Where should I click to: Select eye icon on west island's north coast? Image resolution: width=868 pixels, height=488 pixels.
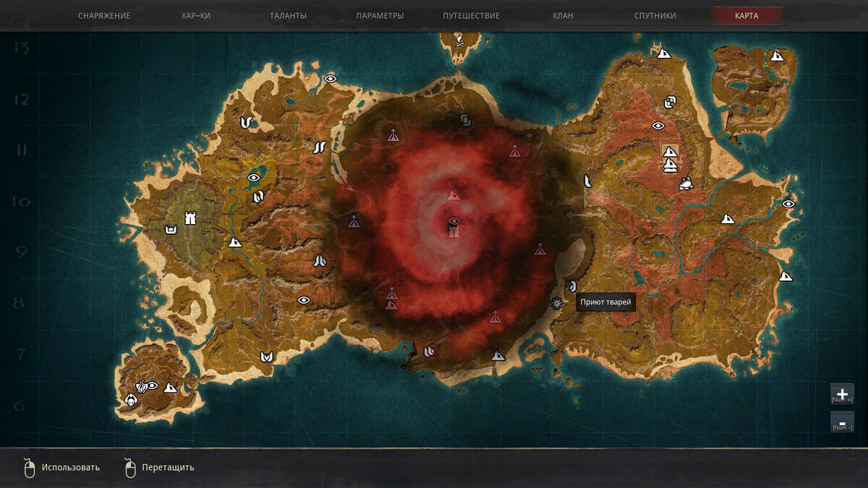pos(331,78)
